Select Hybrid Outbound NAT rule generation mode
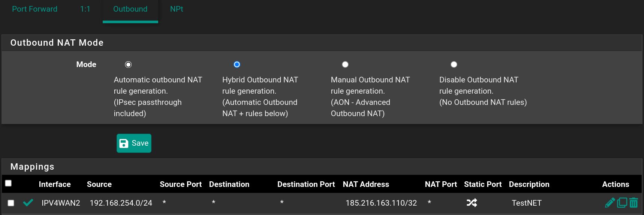The width and height of the screenshot is (644, 215). [x=237, y=64]
